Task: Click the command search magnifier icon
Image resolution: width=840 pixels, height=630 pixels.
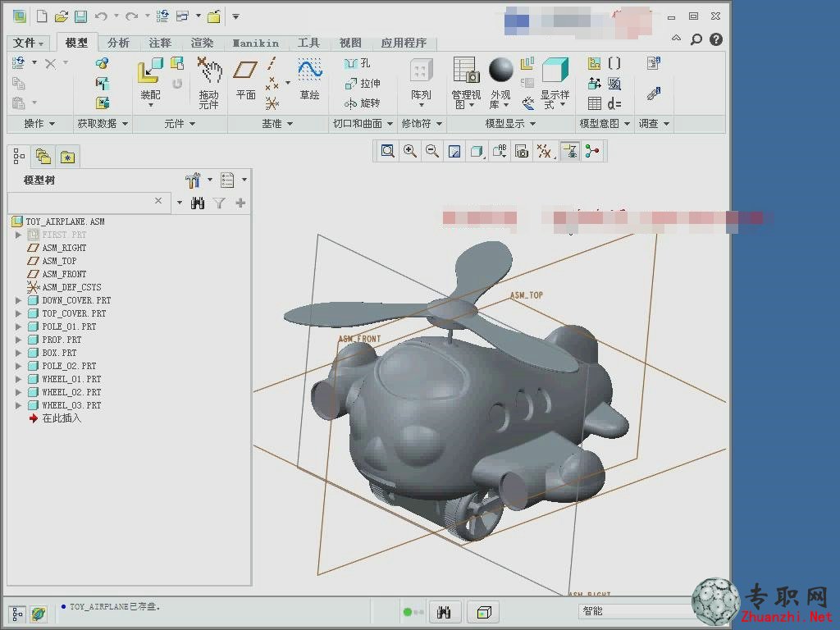Action: [696, 39]
